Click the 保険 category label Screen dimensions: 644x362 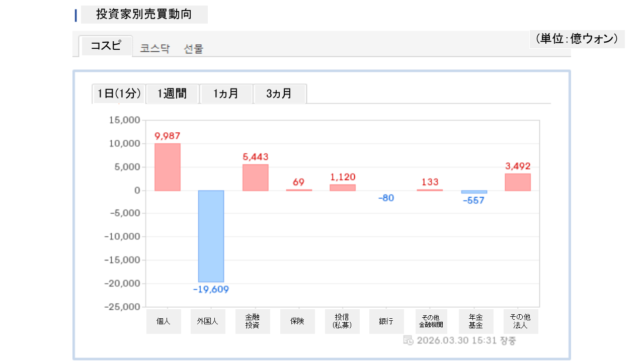[297, 321]
